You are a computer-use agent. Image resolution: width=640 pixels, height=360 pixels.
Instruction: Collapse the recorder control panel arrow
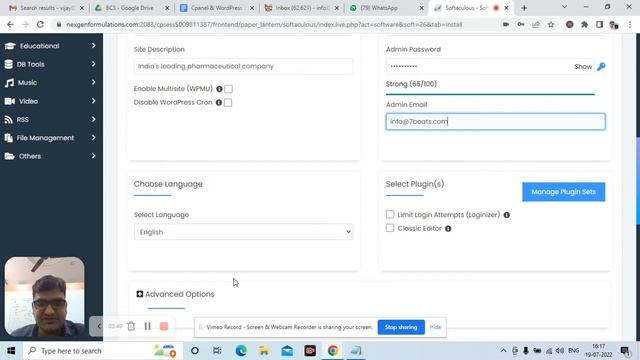[x=98, y=326]
